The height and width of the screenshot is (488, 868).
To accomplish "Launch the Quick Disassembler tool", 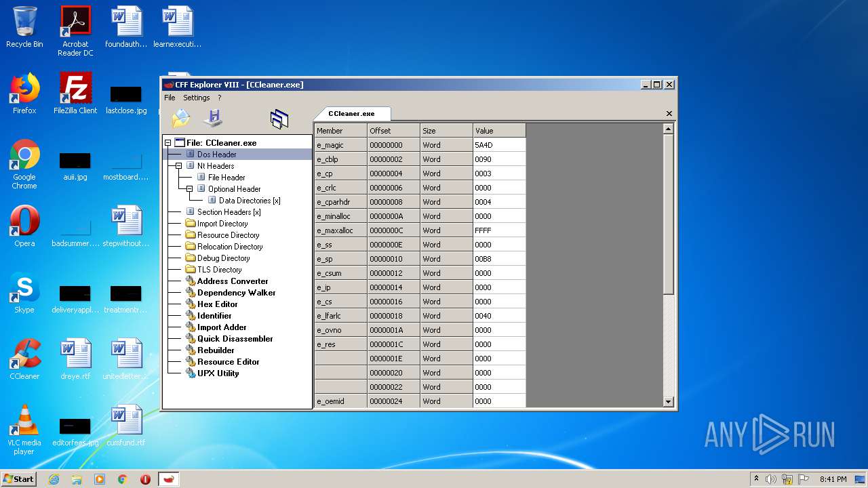I will (x=235, y=339).
